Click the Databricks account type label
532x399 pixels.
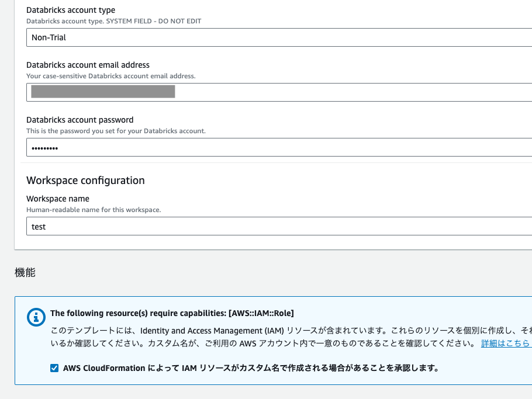pos(70,10)
